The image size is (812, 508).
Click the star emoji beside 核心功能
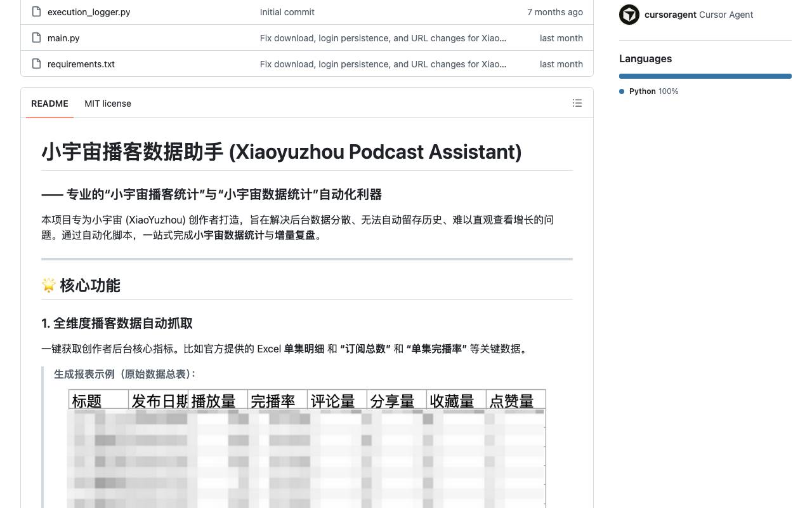(x=49, y=285)
